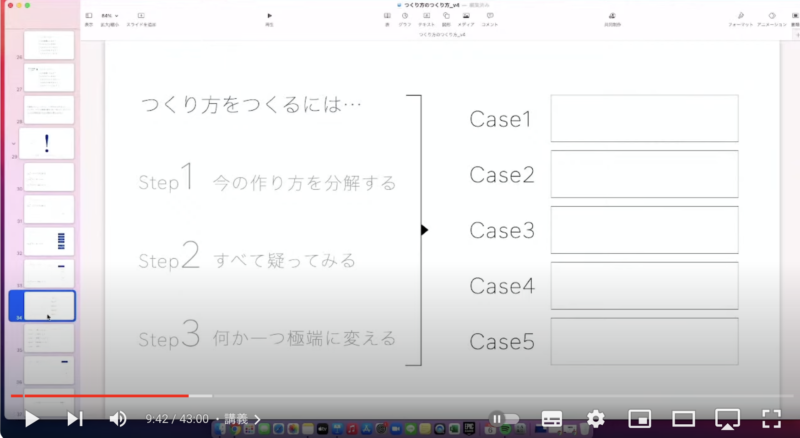The width and height of the screenshot is (800, 438).
Task: Select the exclamation mark slide thumbnail
Action: pos(49,143)
